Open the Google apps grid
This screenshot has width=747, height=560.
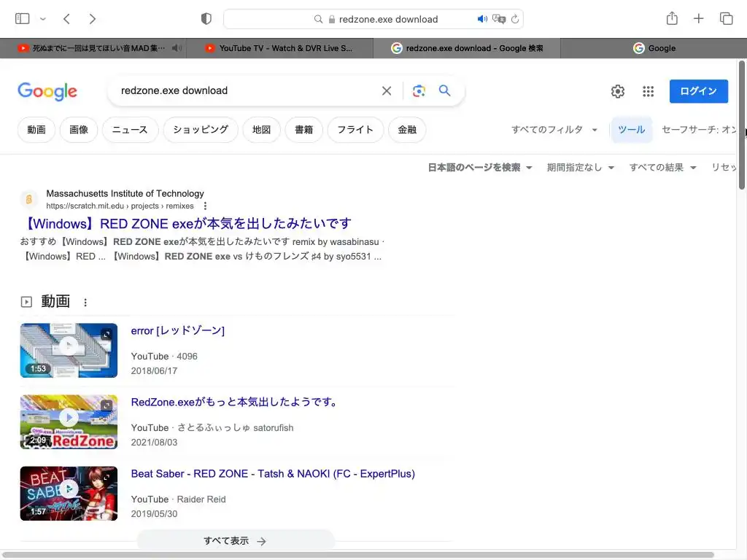pyautogui.click(x=648, y=91)
